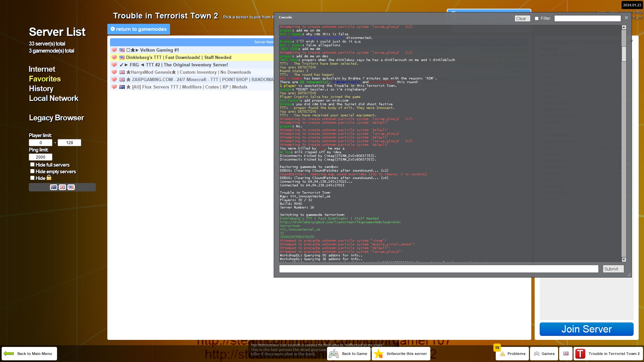Click the US flag on the Velkon Gaming row
Screen dimensions: 644x362
[122, 50]
